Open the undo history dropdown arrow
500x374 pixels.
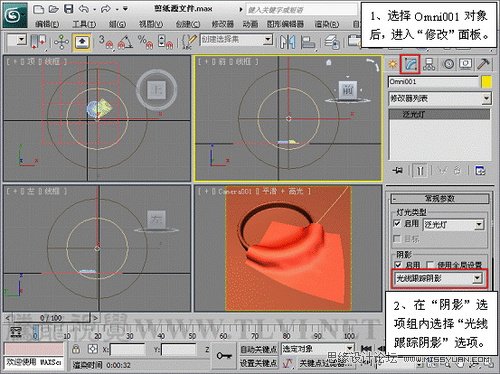tap(94, 9)
